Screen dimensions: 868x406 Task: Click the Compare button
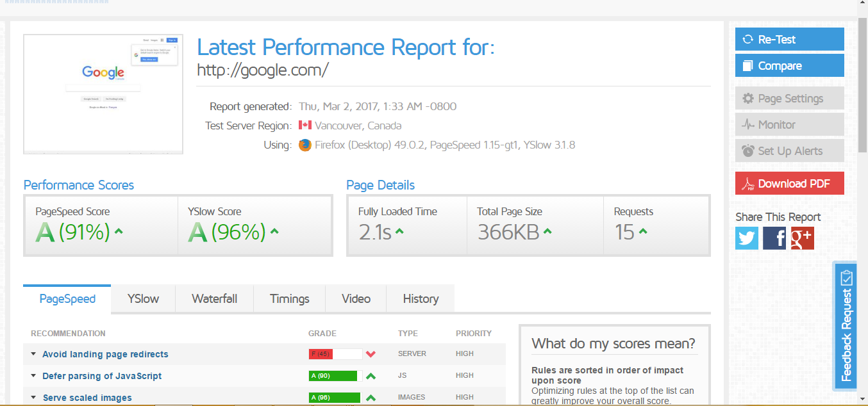click(x=790, y=65)
